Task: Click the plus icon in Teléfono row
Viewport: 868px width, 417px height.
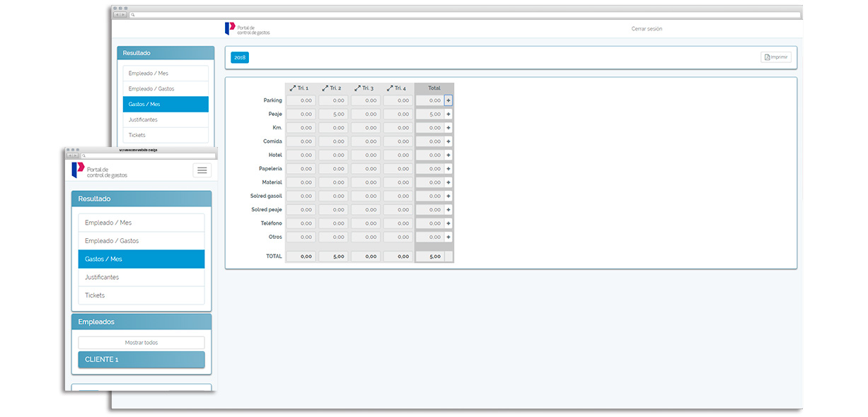Action: pos(449,223)
